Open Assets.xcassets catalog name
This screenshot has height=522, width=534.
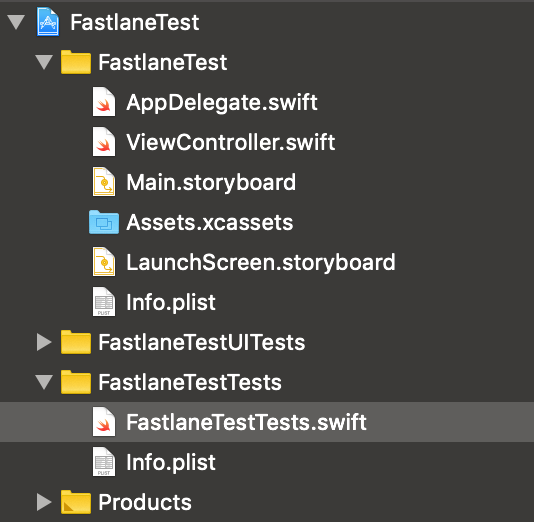209,222
